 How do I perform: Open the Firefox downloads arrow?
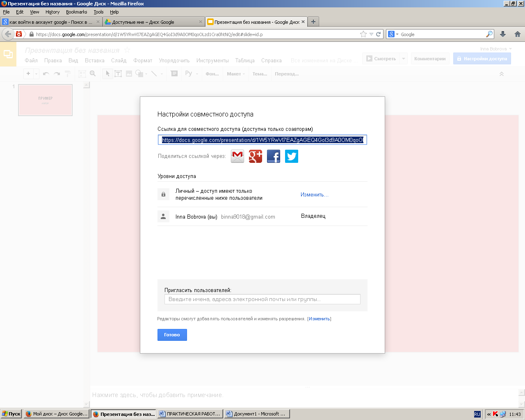503,34
